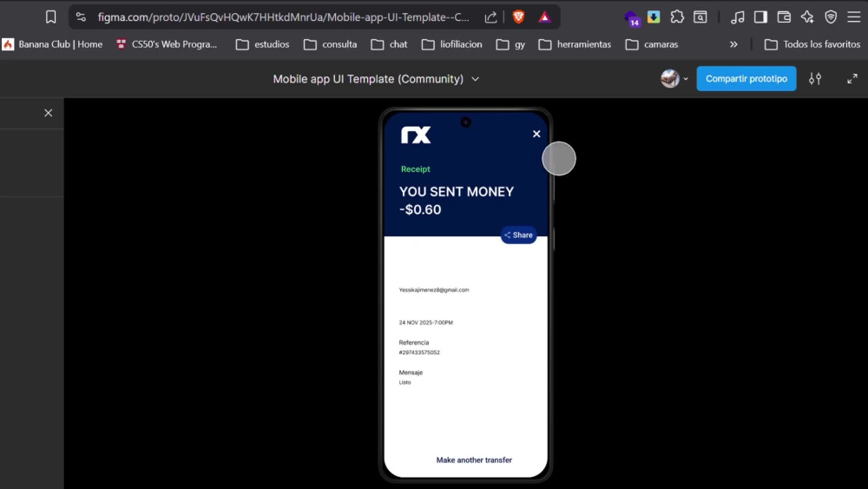The width and height of the screenshot is (868, 489).
Task: Open the herramientas bookmark folder
Action: [575, 44]
